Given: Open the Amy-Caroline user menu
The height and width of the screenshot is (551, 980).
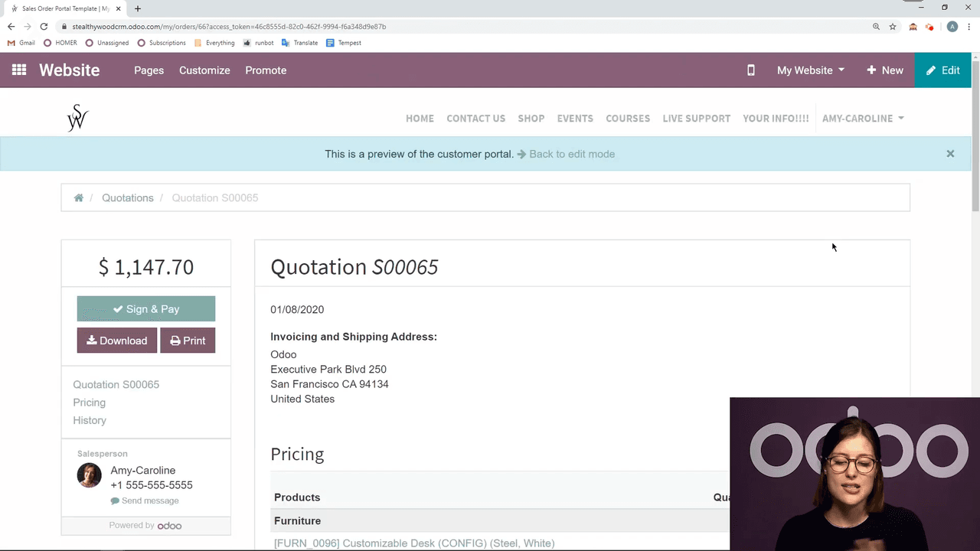Looking at the screenshot, I should click(x=862, y=119).
